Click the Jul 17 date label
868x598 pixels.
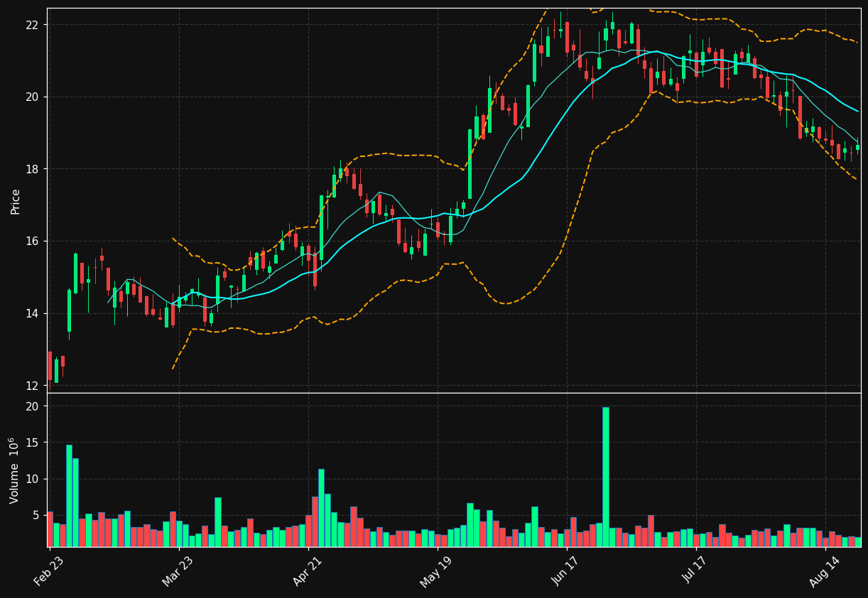tap(695, 570)
